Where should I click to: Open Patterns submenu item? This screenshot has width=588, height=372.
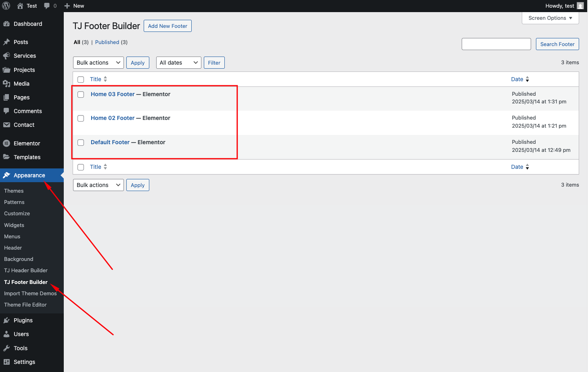pos(14,202)
